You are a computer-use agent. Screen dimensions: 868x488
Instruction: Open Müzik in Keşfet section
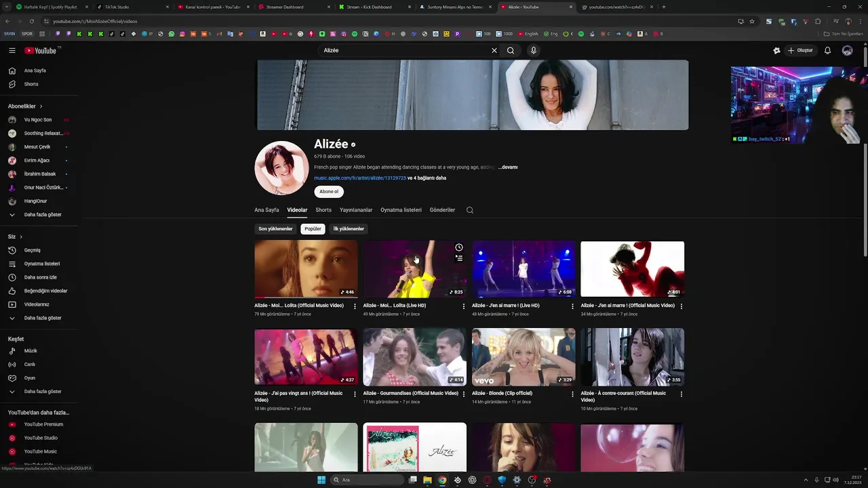[31, 351]
